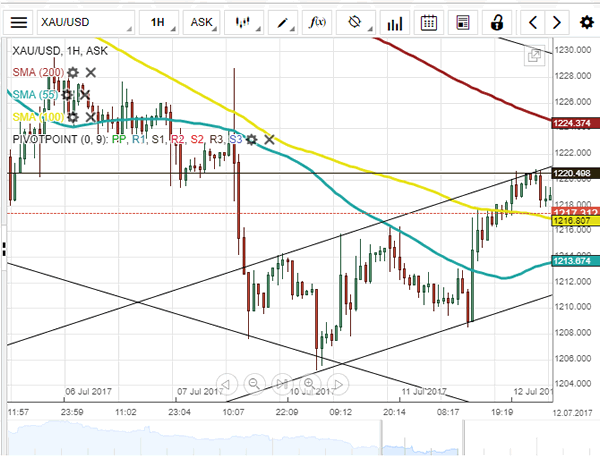Click the 1220.498 horizontal line price tag

[x=576, y=173]
